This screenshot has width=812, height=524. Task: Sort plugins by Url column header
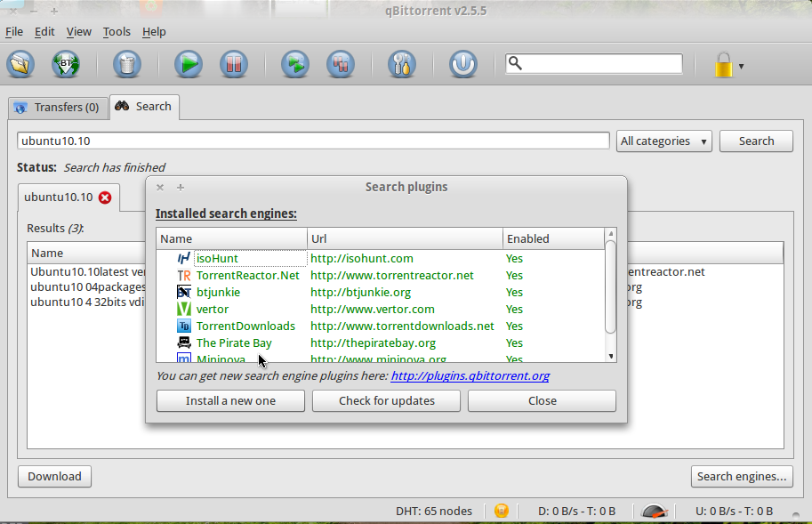[x=405, y=238]
